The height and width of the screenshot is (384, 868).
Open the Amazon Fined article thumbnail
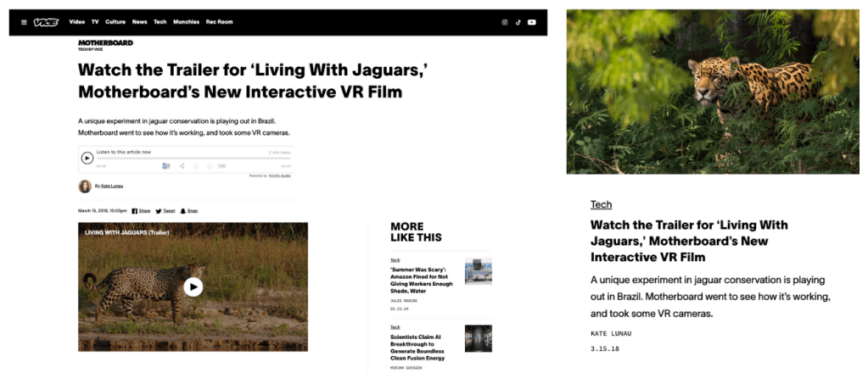(479, 271)
